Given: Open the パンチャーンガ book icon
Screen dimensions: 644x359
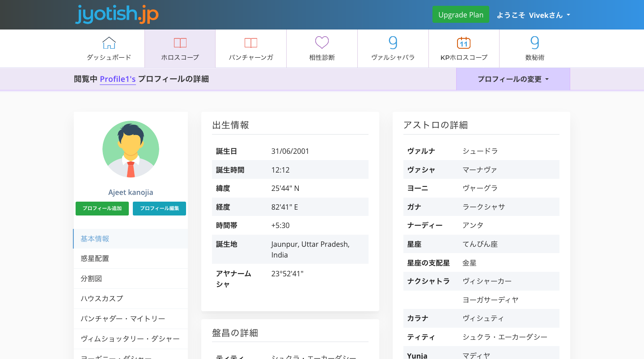Looking at the screenshot, I should coord(250,43).
